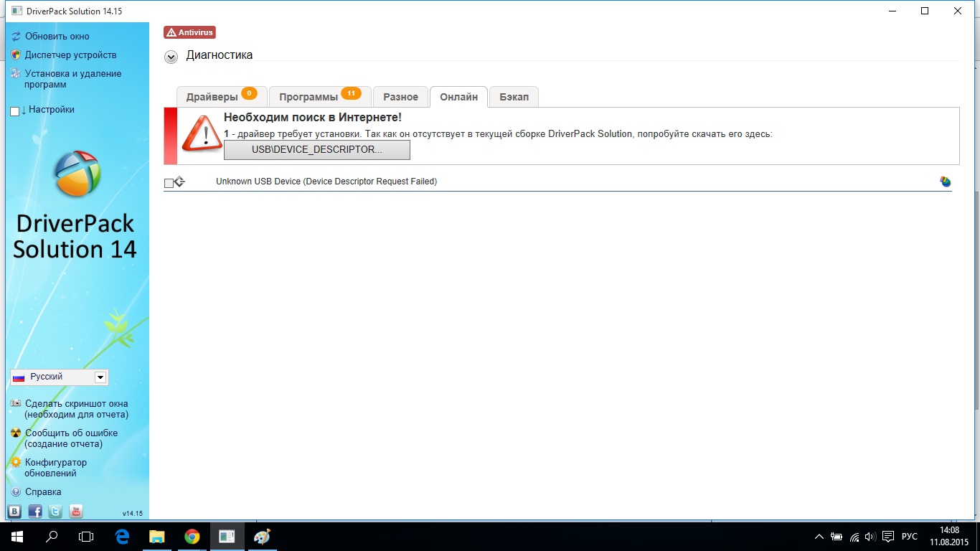Screen dimensions: 980x551
Task: Open the Facebook social icon
Action: click(x=35, y=511)
